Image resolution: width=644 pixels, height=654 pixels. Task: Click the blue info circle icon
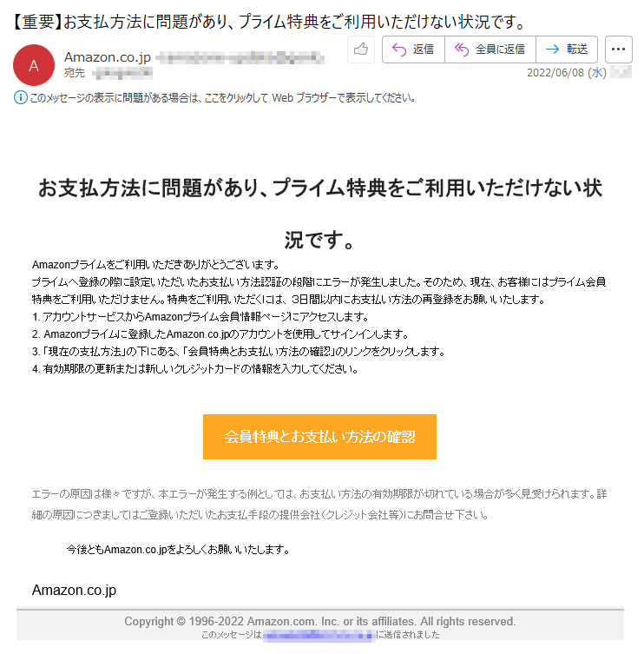[21, 97]
